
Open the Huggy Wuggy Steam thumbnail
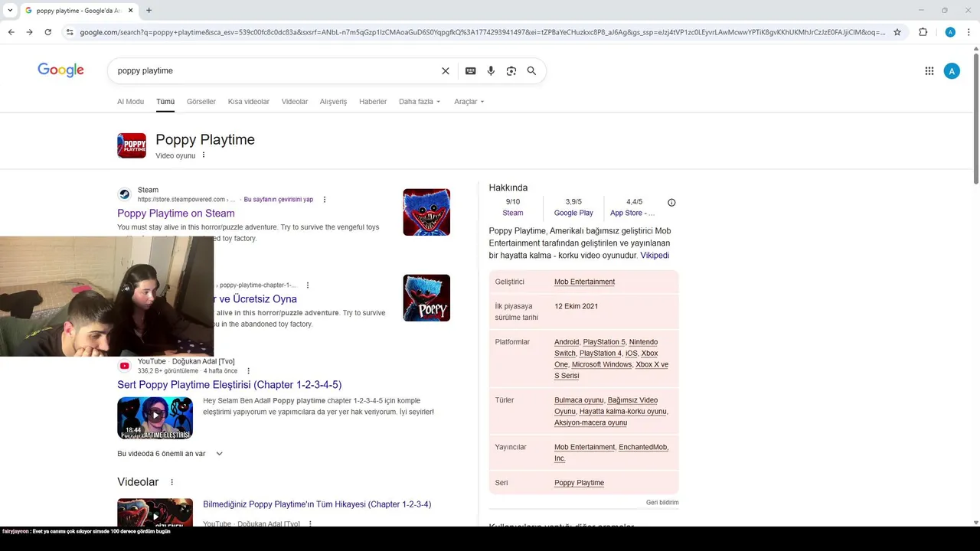[x=426, y=212]
